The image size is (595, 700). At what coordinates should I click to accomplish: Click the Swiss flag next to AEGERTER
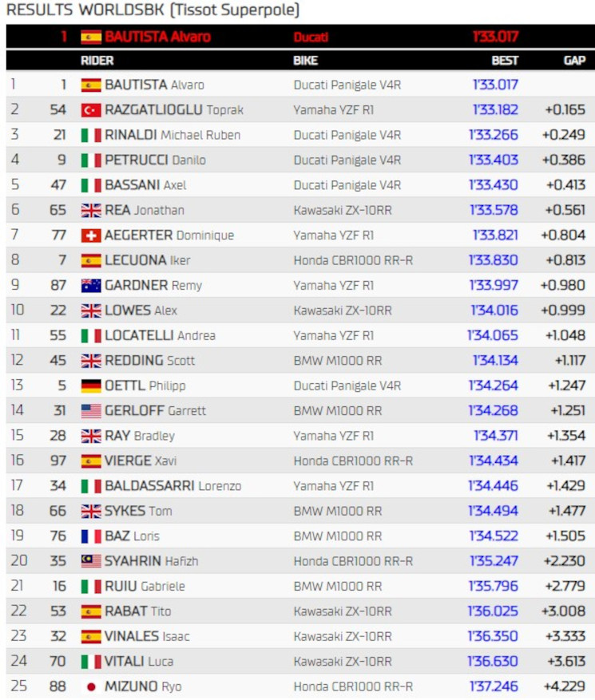[91, 235]
